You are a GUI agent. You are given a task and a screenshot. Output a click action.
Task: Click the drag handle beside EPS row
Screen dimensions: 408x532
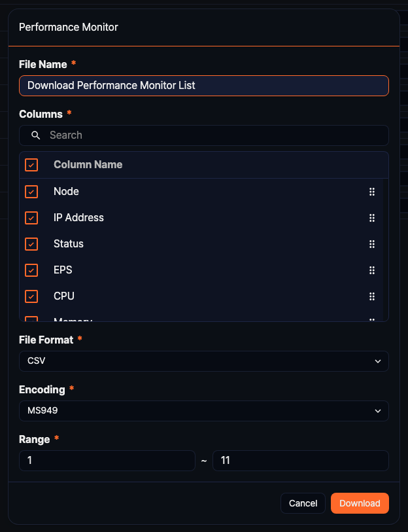tap(372, 270)
